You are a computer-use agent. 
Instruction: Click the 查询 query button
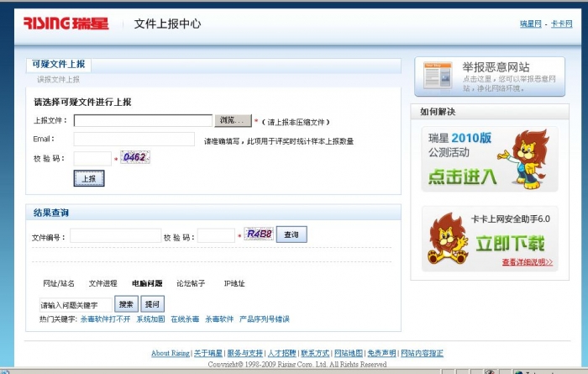[291, 234]
